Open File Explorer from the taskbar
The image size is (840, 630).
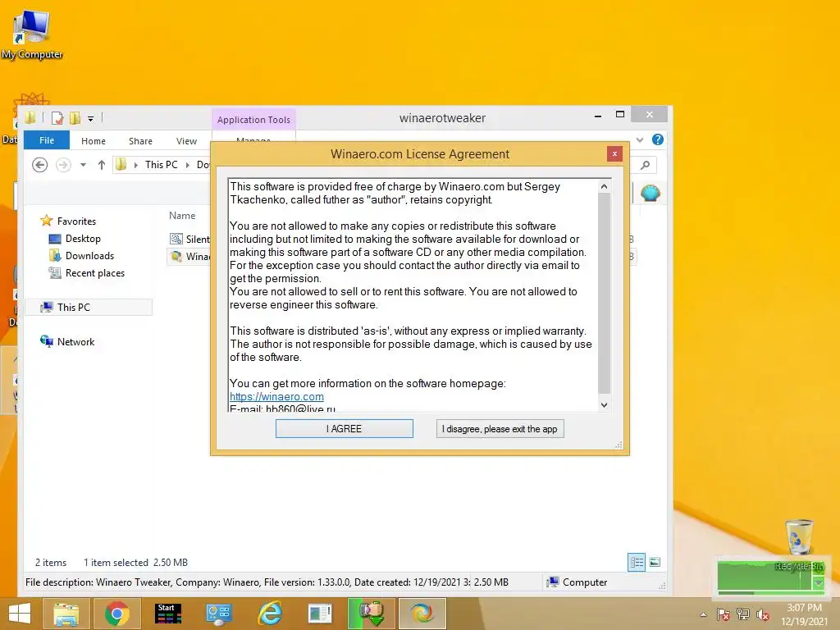pyautogui.click(x=66, y=614)
